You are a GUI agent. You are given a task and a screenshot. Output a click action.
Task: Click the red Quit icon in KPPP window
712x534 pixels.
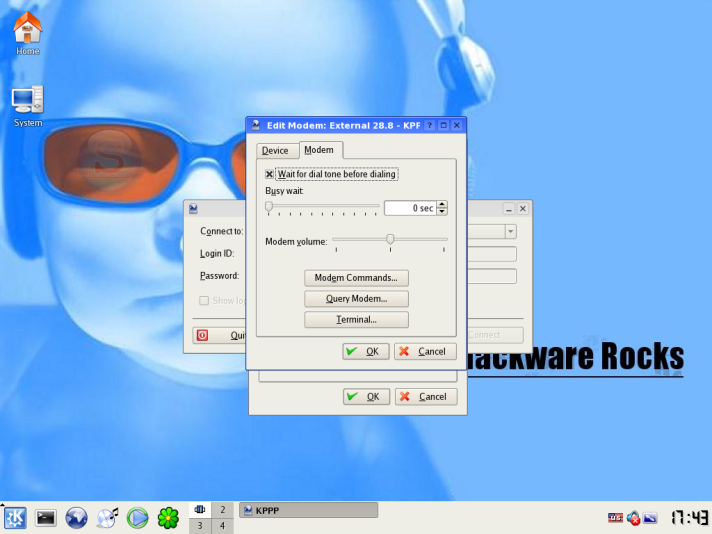203,336
